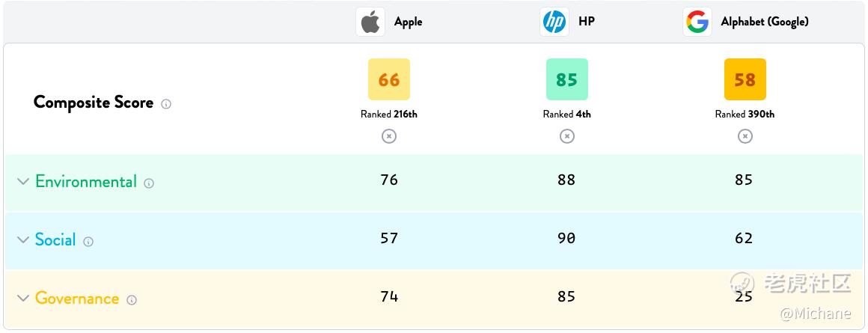Expand the Governance row chevron
The height and width of the screenshot is (333, 868).
[x=22, y=298]
